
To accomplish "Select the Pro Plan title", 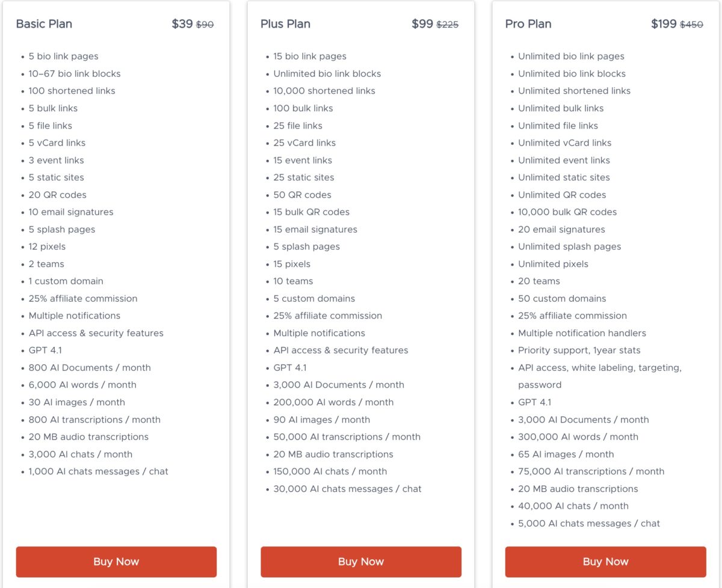I will 528,24.
